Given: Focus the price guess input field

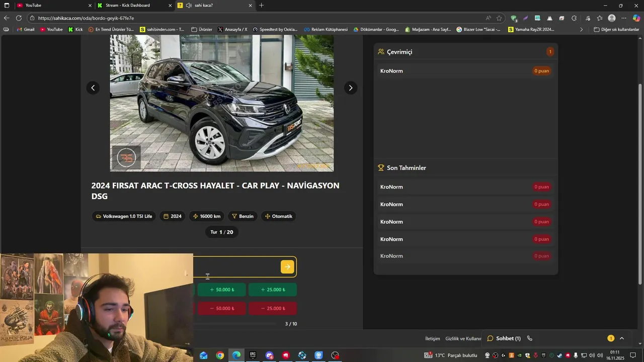Looking at the screenshot, I should [x=236, y=267].
